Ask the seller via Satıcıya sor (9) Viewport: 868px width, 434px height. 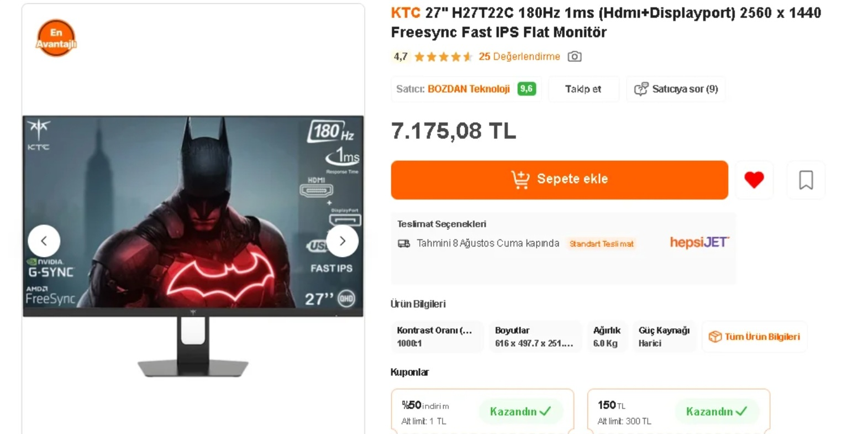coord(676,89)
